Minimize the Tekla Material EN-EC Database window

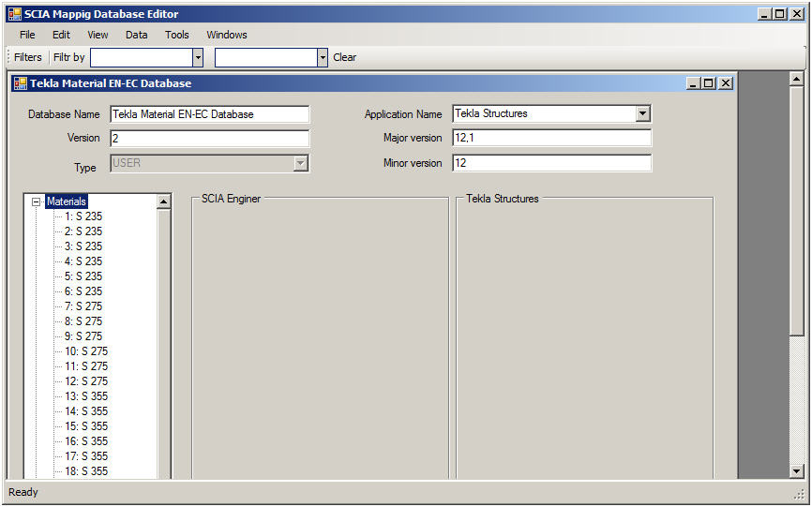[694, 83]
